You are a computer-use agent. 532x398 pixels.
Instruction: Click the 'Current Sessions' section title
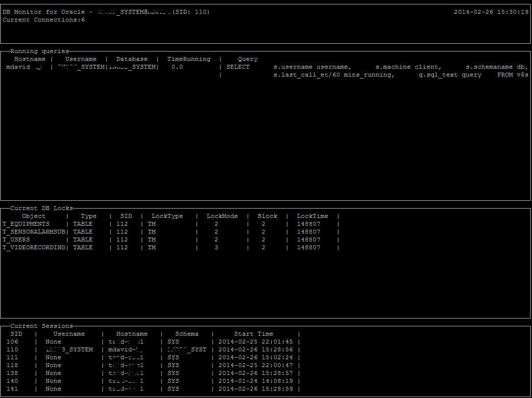[x=42, y=326]
